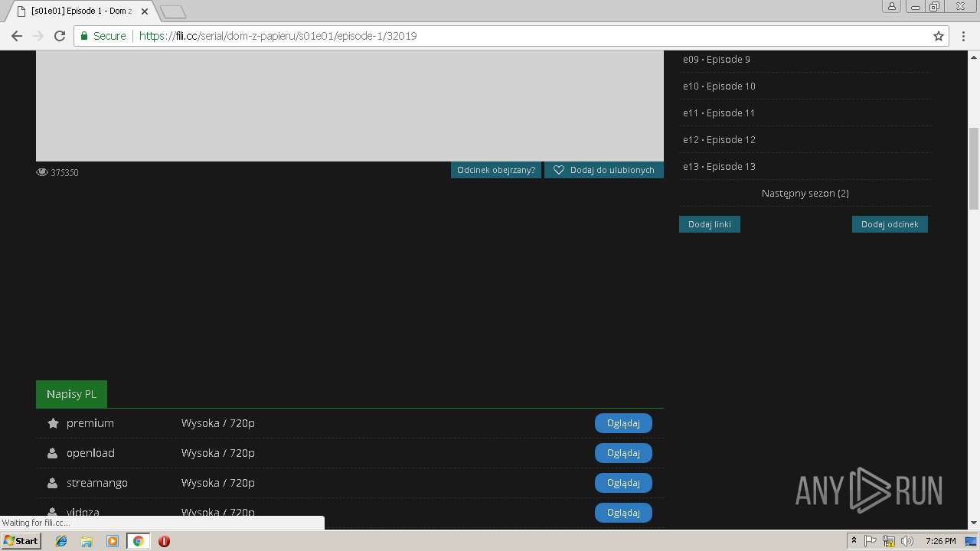The width and height of the screenshot is (980, 551).
Task: Add to favorites with Dodaj do ulubionych
Action: point(604,170)
